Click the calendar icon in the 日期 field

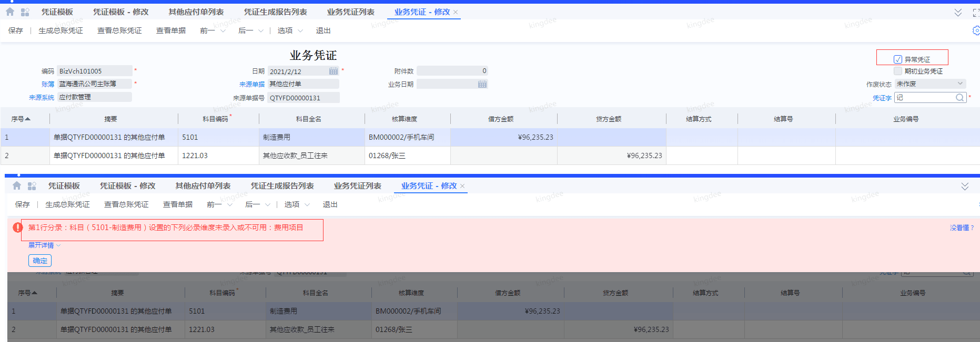click(334, 71)
